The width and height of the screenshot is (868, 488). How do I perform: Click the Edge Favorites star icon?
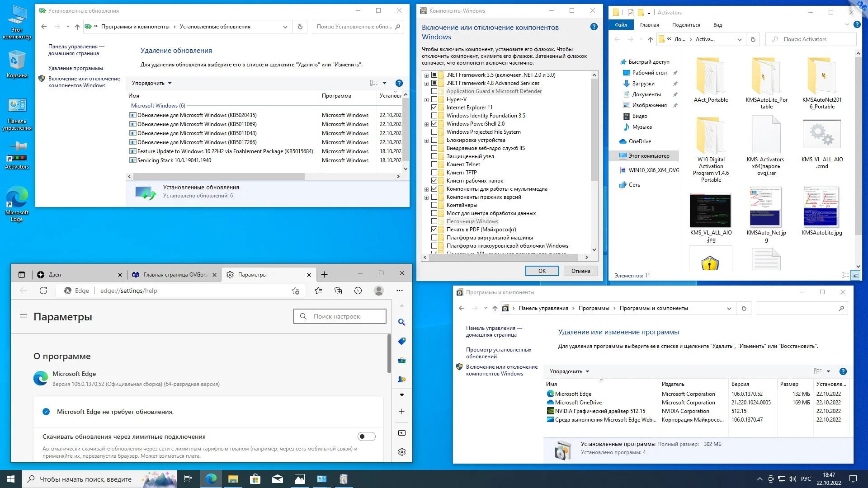[318, 291]
